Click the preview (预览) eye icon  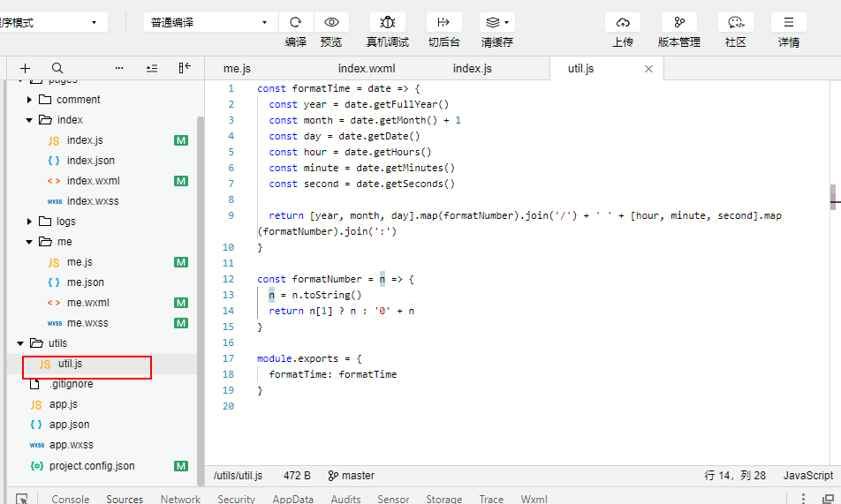coord(331,23)
